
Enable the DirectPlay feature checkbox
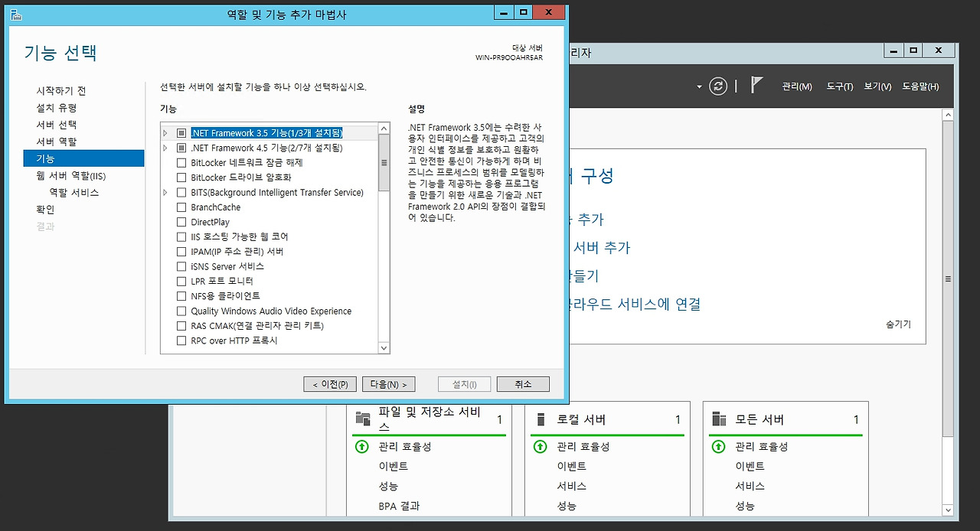[x=181, y=223]
